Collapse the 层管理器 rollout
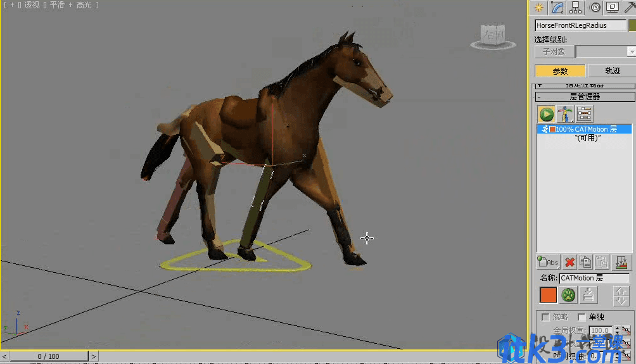The width and height of the screenshot is (636, 364). (585, 96)
